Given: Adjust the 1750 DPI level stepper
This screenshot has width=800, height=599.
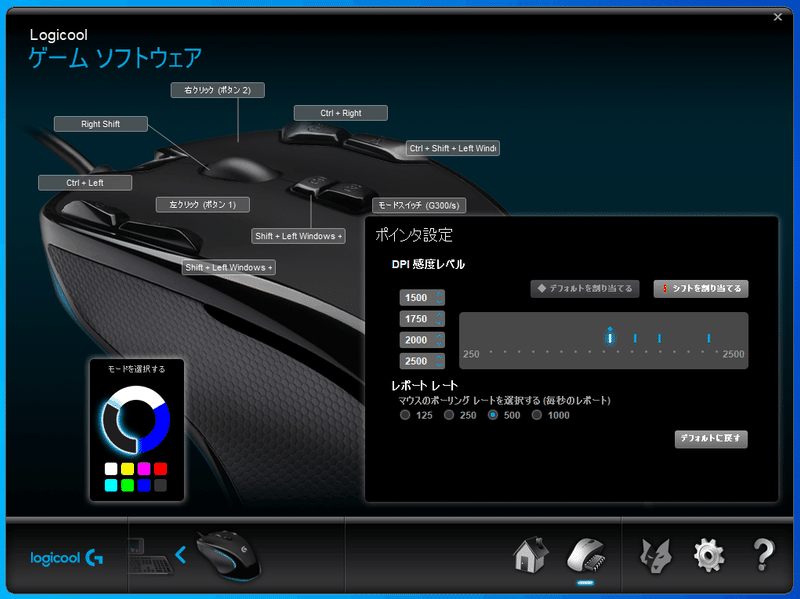Looking at the screenshot, I should [439, 319].
